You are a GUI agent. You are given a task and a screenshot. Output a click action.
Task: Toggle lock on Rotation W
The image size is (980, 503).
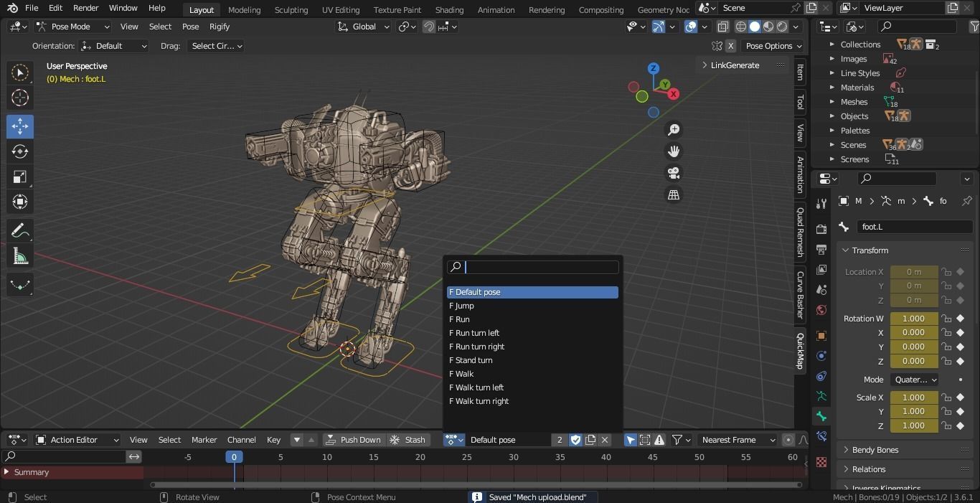(x=946, y=319)
